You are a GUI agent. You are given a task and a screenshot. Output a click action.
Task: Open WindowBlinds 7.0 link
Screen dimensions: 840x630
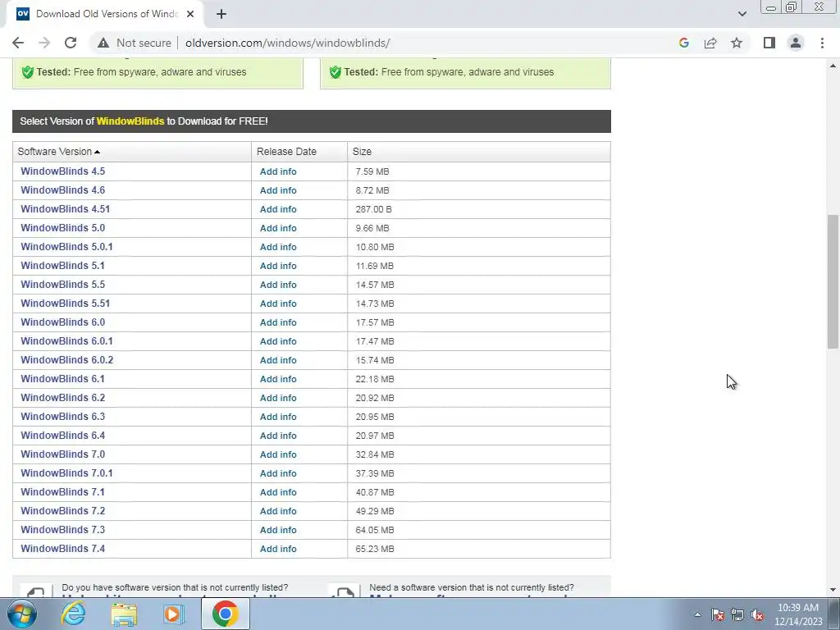62,454
